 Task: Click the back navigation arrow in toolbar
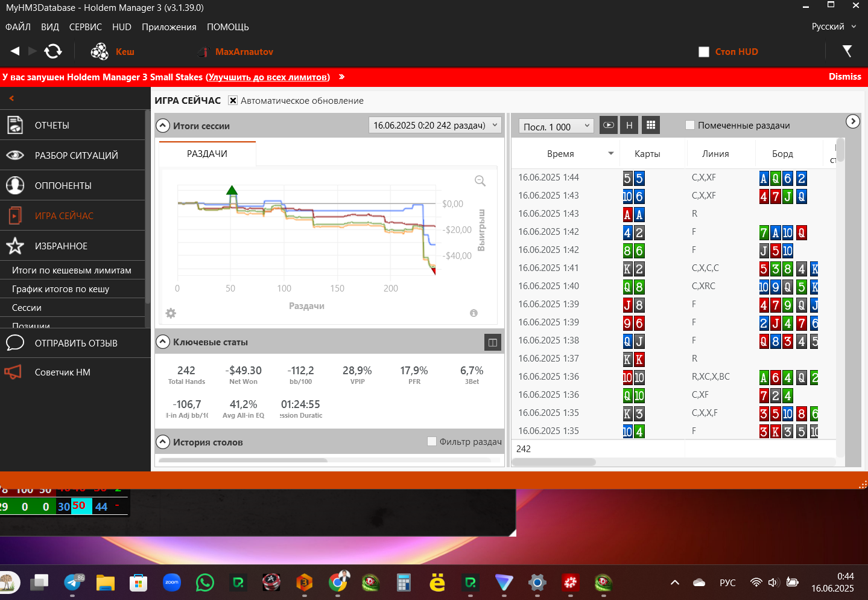coord(15,51)
